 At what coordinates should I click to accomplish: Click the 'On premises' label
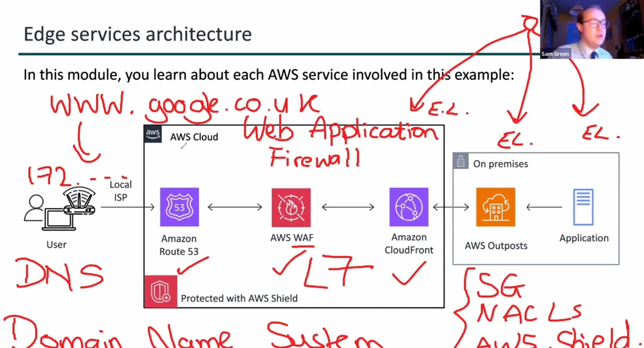click(x=501, y=164)
